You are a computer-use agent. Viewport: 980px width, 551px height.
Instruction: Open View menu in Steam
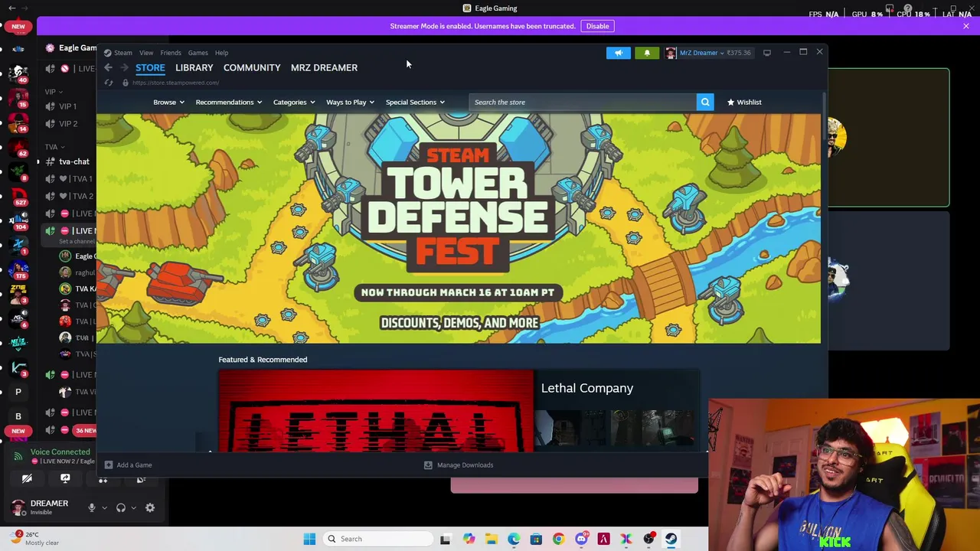pyautogui.click(x=146, y=53)
